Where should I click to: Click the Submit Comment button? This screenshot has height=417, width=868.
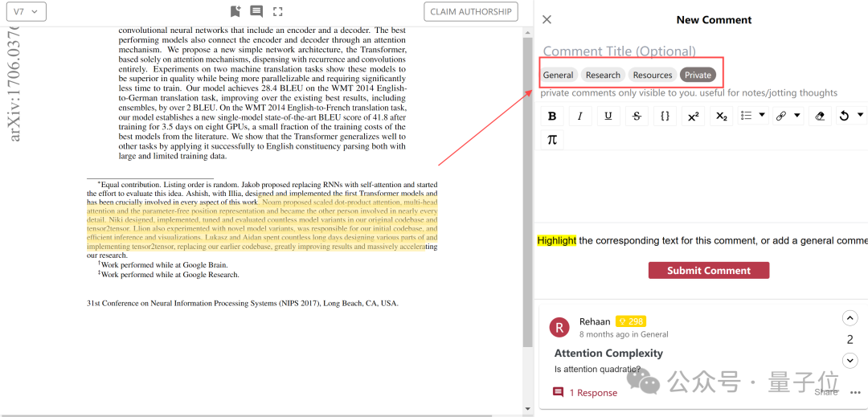(x=709, y=271)
